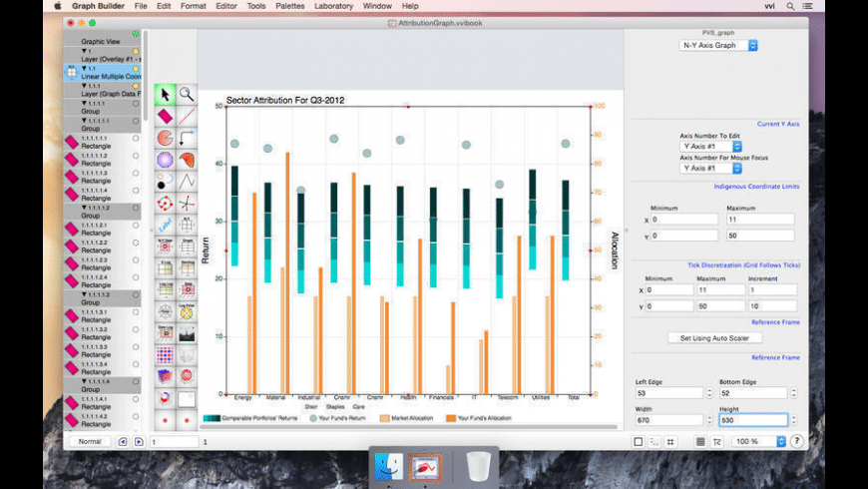Open the Tools menu
The image size is (868, 489).
pos(255,6)
